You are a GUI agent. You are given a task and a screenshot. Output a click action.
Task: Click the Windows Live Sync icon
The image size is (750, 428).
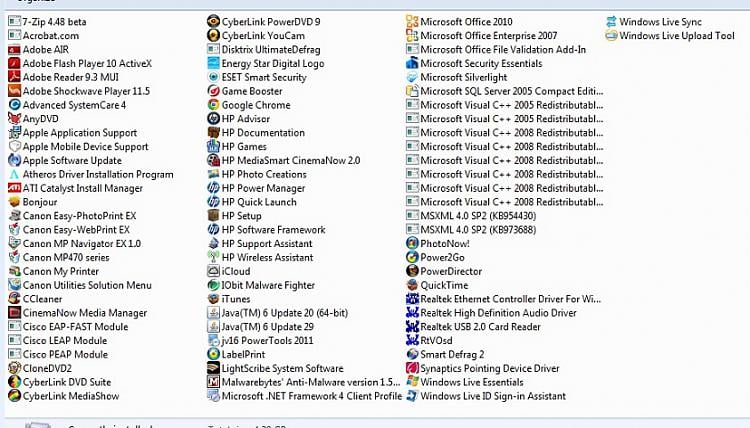[611, 22]
